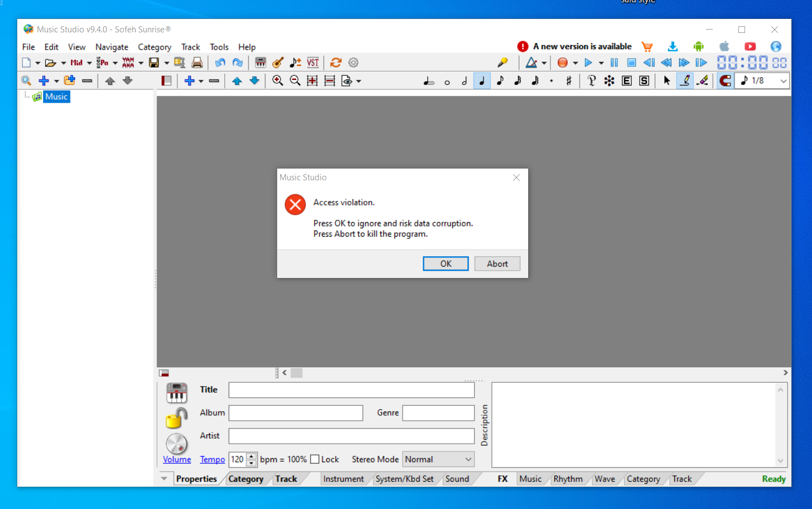
Task: Select the quarter note duration icon
Action: tap(482, 81)
